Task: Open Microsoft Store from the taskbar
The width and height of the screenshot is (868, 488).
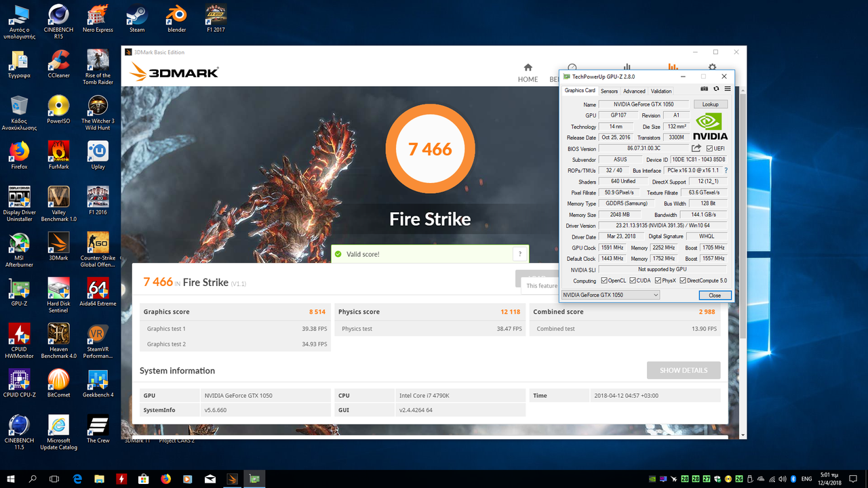Action: [x=144, y=479]
